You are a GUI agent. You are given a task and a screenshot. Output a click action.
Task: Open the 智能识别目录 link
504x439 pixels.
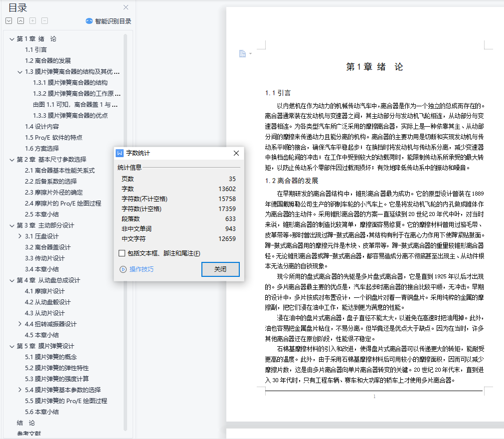pyautogui.click(x=113, y=21)
